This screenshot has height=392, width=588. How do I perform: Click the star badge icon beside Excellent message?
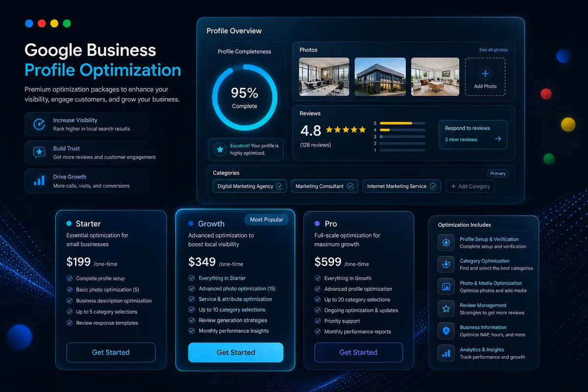click(x=220, y=149)
